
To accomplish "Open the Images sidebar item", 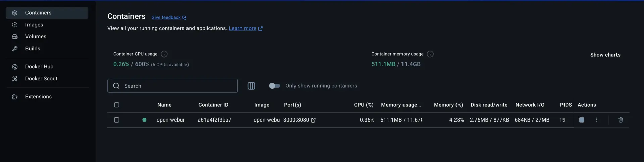I will (47, 25).
